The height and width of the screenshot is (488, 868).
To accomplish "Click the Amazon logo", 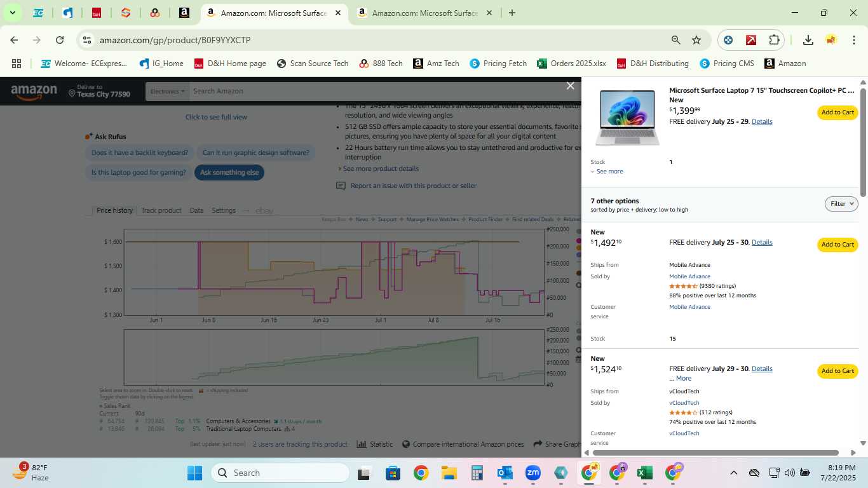I will click(34, 92).
